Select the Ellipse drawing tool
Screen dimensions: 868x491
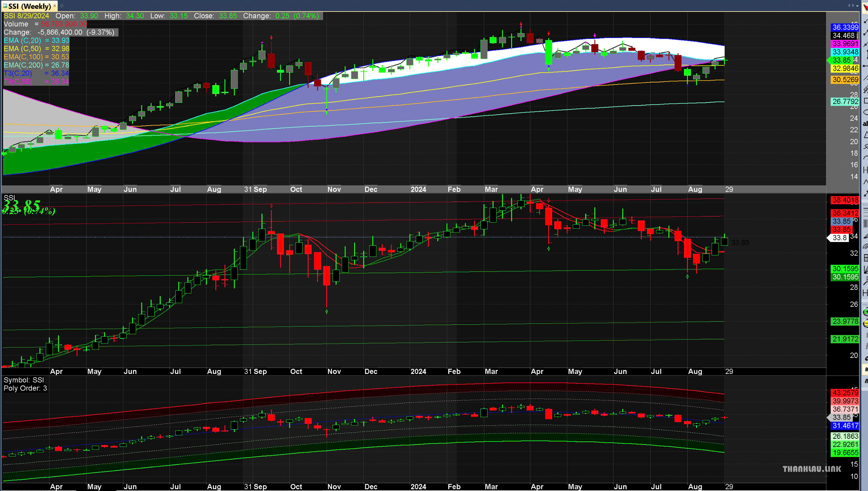pyautogui.click(x=865, y=112)
